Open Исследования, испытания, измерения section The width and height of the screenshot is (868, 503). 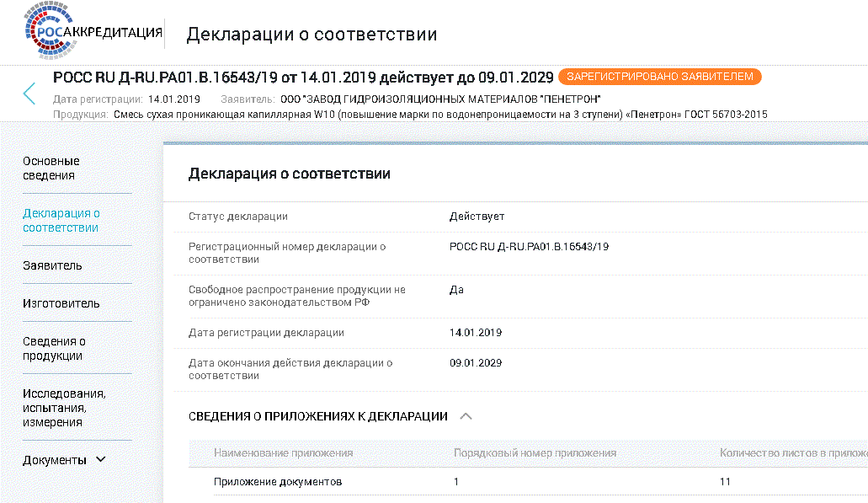[x=64, y=408]
